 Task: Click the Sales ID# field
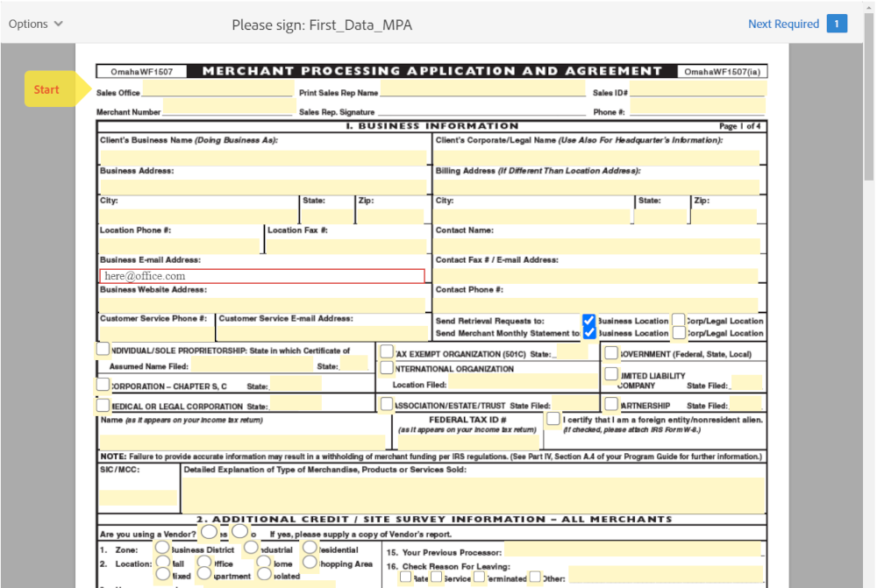click(x=697, y=89)
